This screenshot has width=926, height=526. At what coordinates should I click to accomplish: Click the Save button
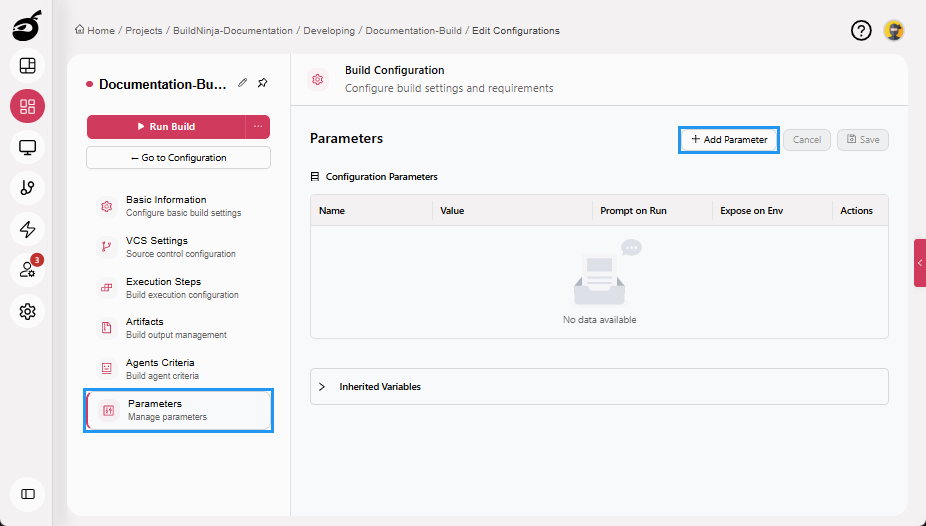pos(863,140)
